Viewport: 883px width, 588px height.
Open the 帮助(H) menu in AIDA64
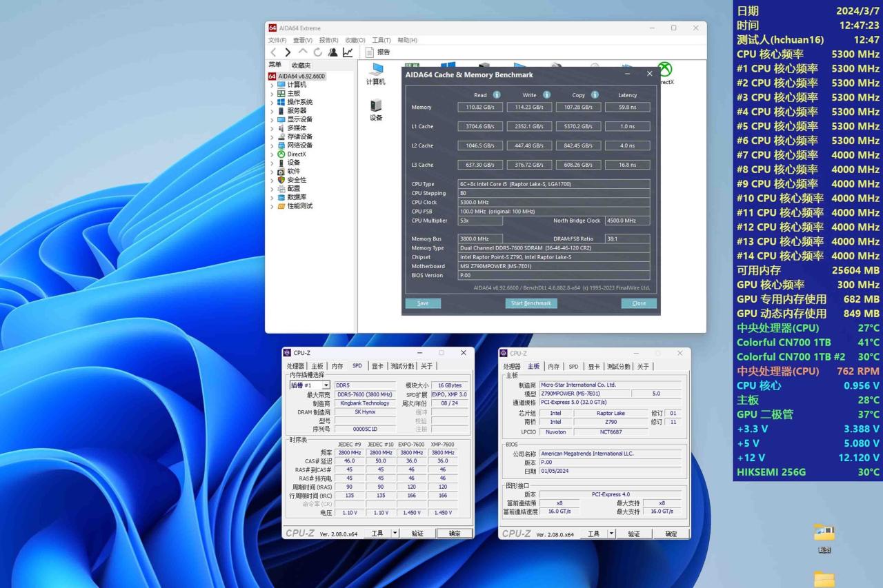(x=407, y=40)
